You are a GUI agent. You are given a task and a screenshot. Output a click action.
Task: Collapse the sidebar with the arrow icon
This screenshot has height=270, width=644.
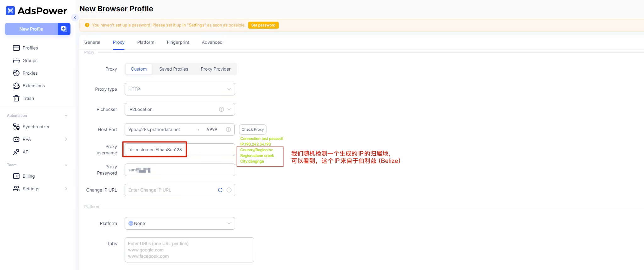click(x=75, y=18)
